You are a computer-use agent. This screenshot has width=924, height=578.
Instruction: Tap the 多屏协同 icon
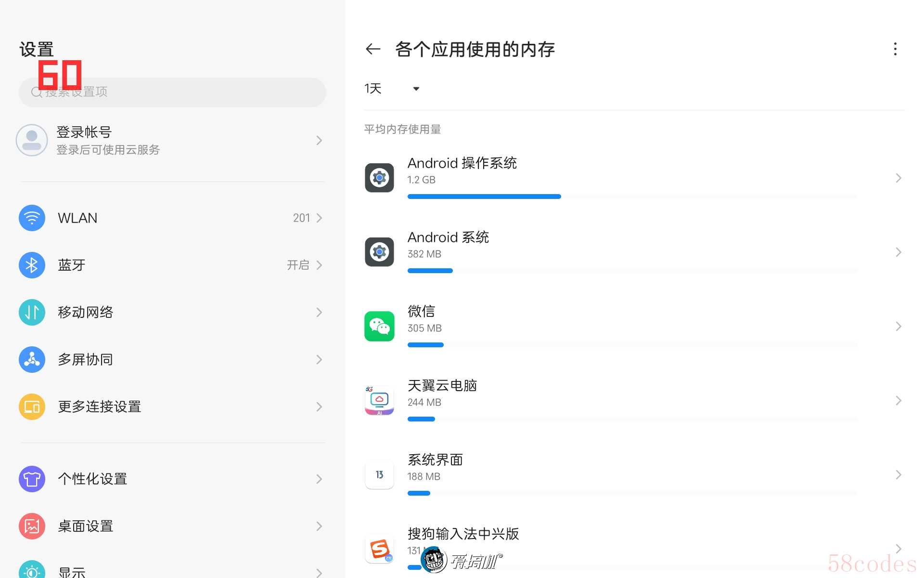(32, 359)
